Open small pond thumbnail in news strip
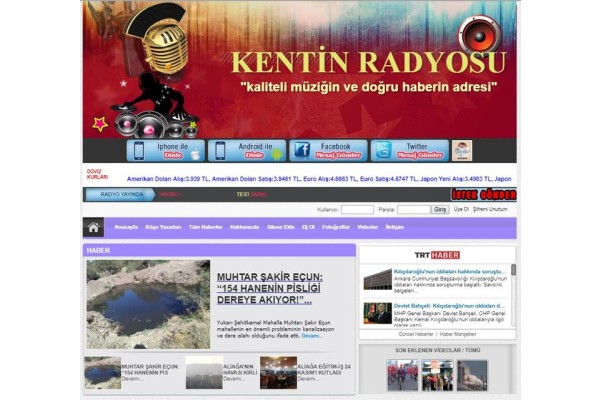 [103, 373]
